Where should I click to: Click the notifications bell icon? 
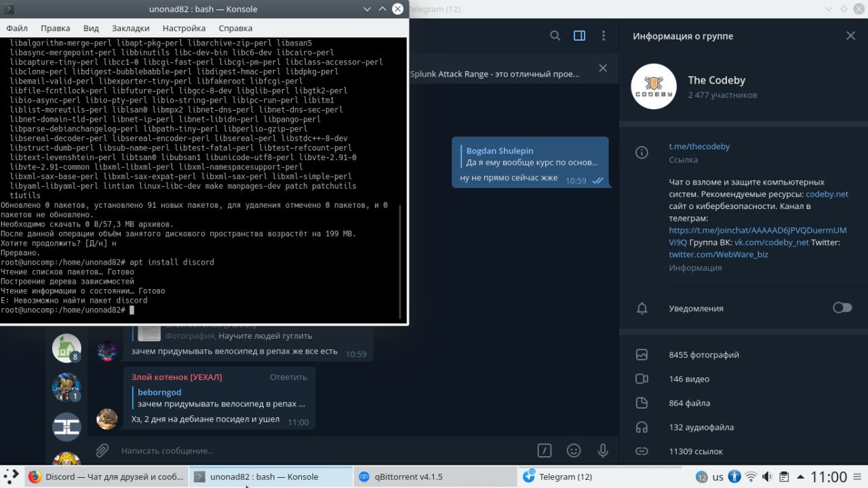(642, 308)
